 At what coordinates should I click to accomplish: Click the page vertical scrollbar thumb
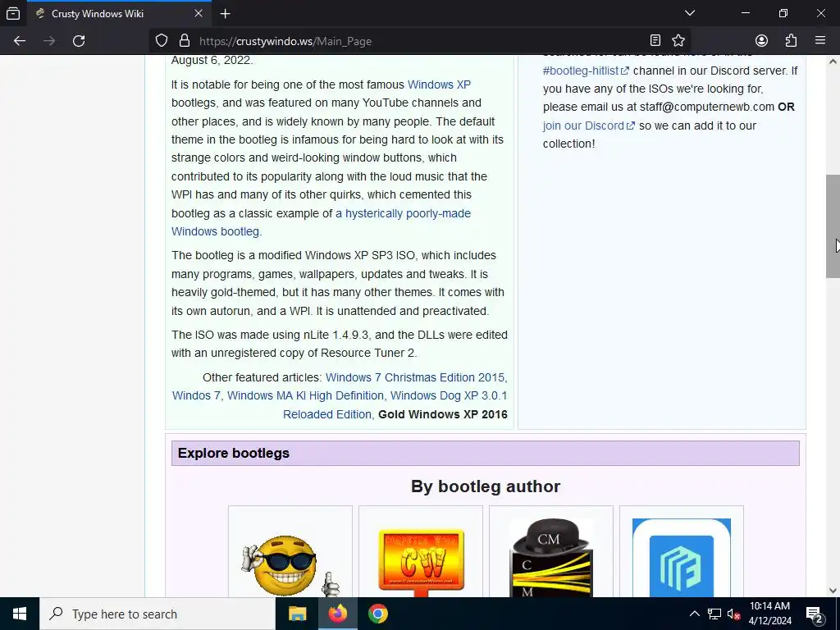pos(833,226)
